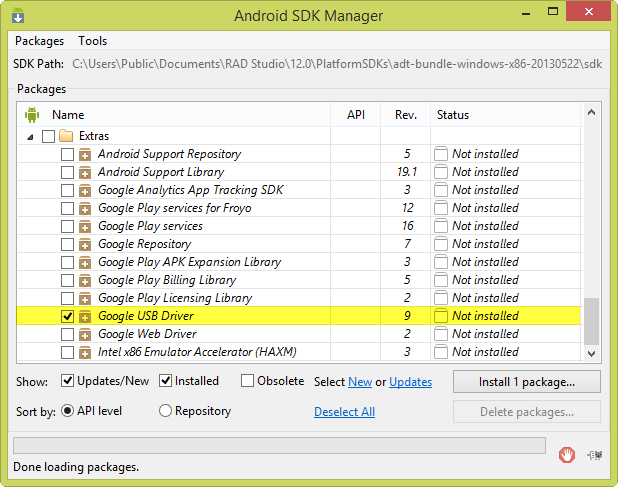Screen dimensions: 618x487
Task: Click the API column header
Action: 356,115
